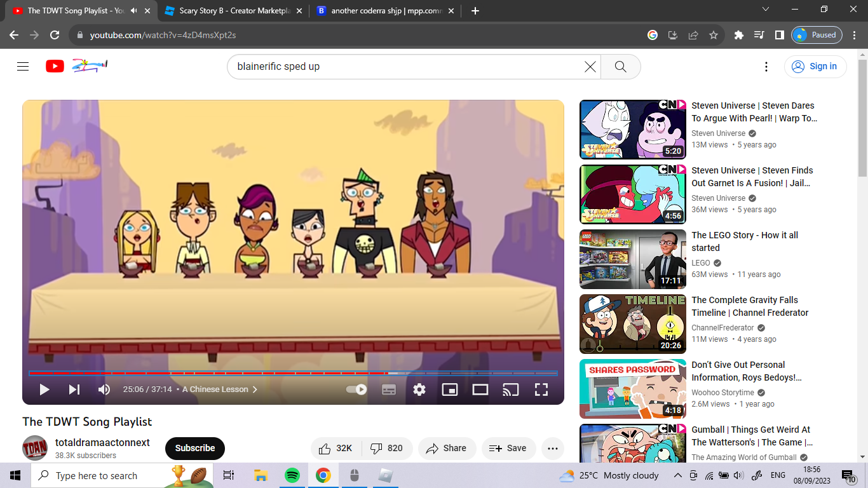
Task: Open Spotify from taskbar
Action: (x=292, y=475)
